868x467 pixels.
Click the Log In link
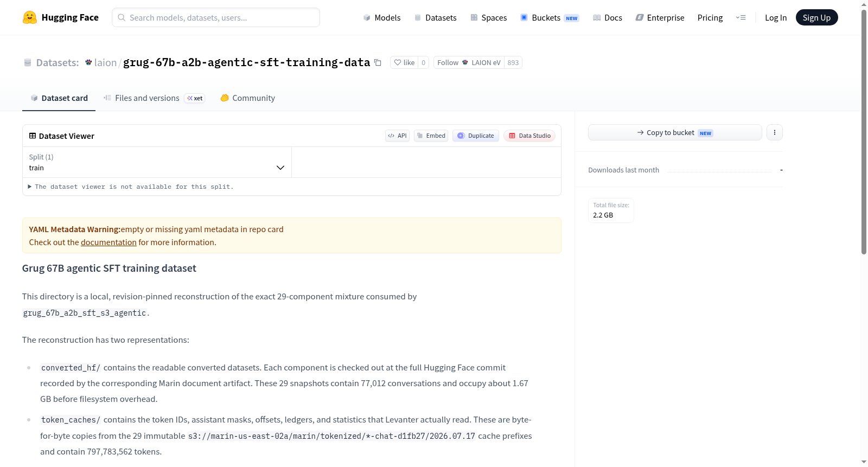pyautogui.click(x=776, y=17)
